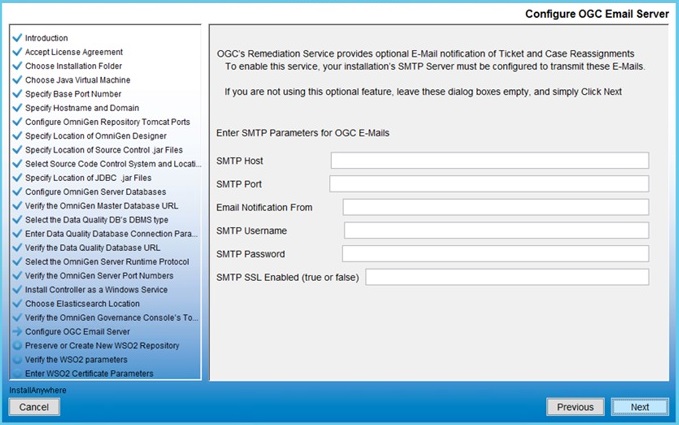Cancel the installation
Screen dimensions: 679x425
[34, 407]
